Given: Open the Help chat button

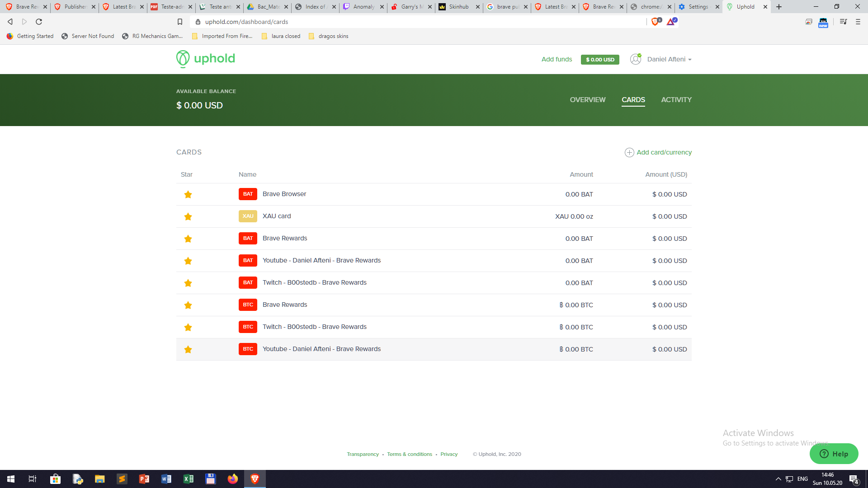Looking at the screenshot, I should [834, 454].
